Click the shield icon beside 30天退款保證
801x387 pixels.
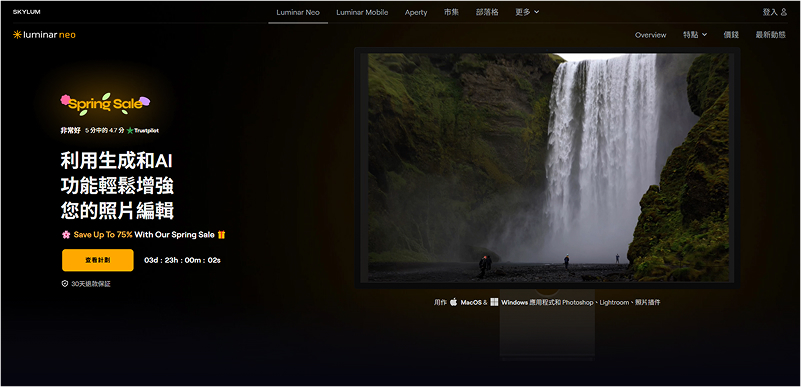click(x=65, y=283)
